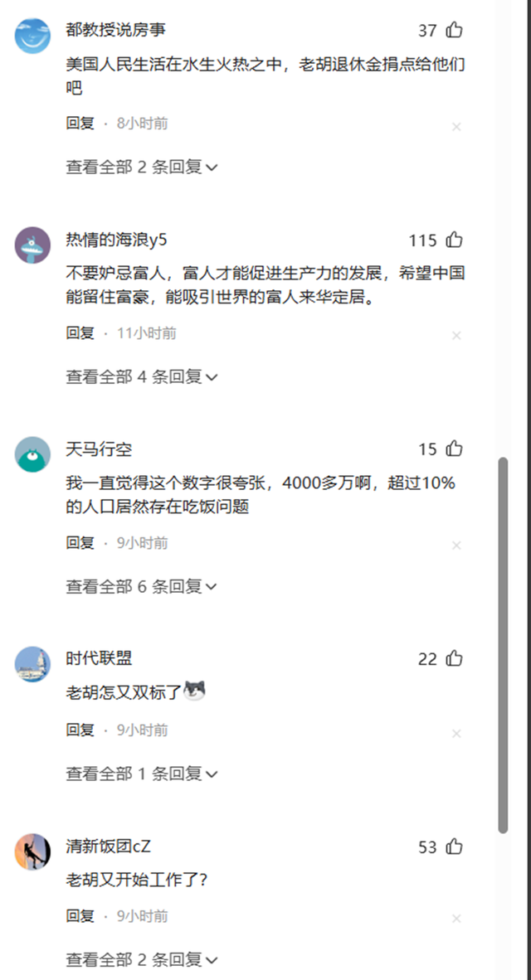
Task: Expand 查看全部 6 条回复
Action: click(x=142, y=586)
